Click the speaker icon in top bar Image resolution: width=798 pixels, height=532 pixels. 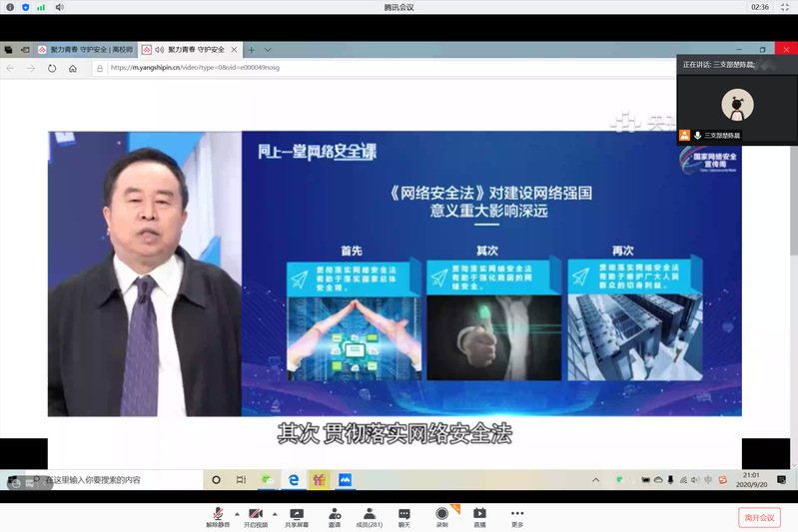[x=59, y=7]
